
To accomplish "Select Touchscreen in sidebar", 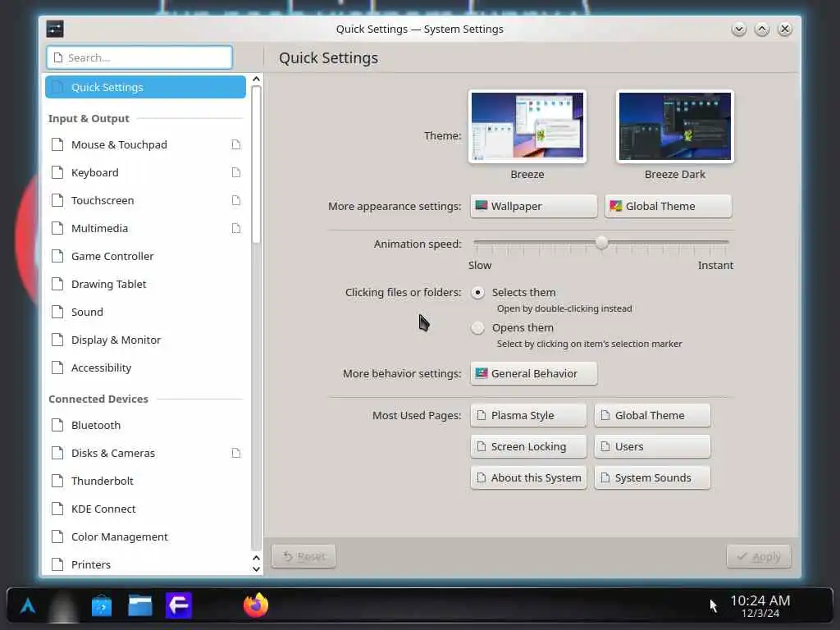I will point(145,200).
